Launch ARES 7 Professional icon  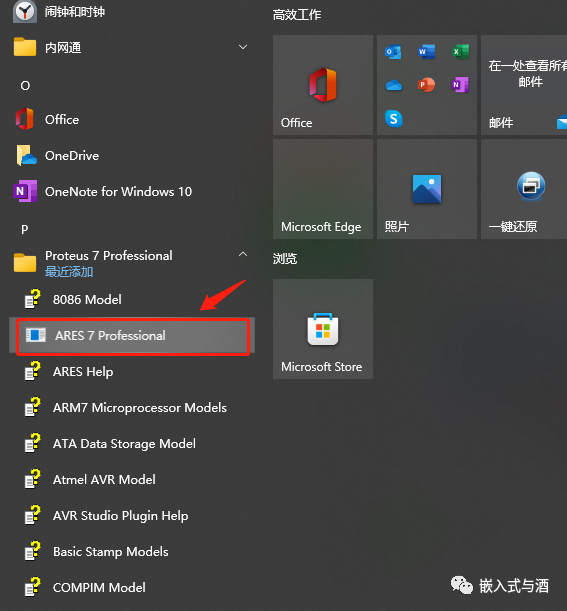coord(36,335)
